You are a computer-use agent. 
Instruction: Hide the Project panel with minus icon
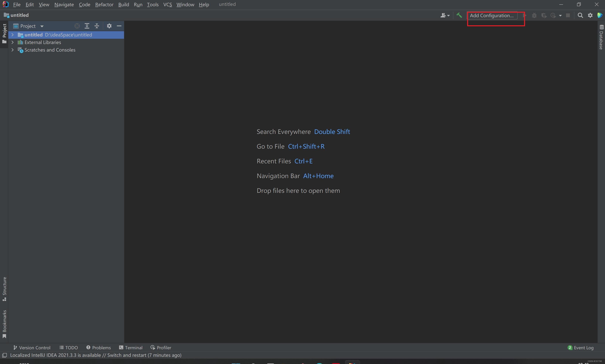point(119,26)
